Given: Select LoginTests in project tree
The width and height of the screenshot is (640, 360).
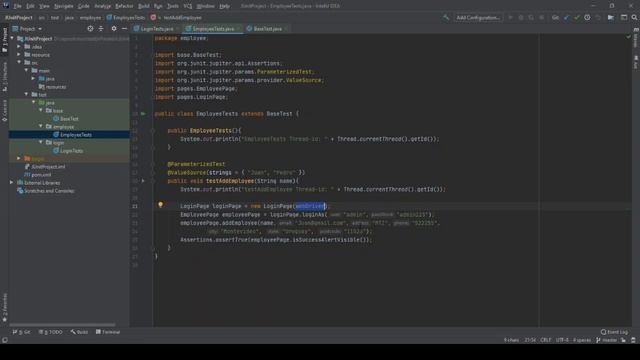Looking at the screenshot, I should (68, 151).
